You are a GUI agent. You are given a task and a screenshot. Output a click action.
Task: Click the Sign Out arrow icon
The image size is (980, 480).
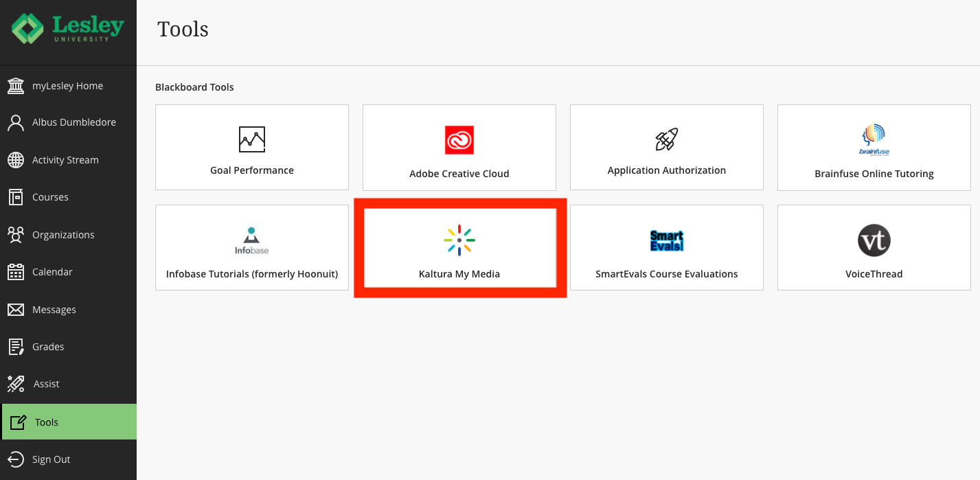(15, 459)
